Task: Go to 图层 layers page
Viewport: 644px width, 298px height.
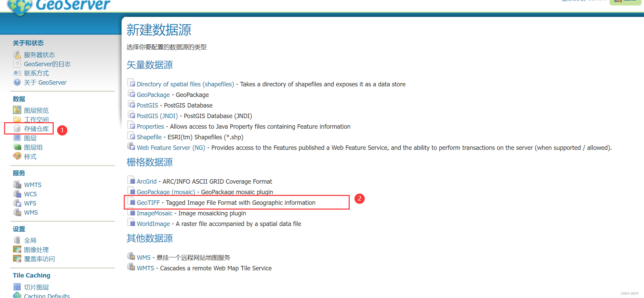Action: coord(30,138)
